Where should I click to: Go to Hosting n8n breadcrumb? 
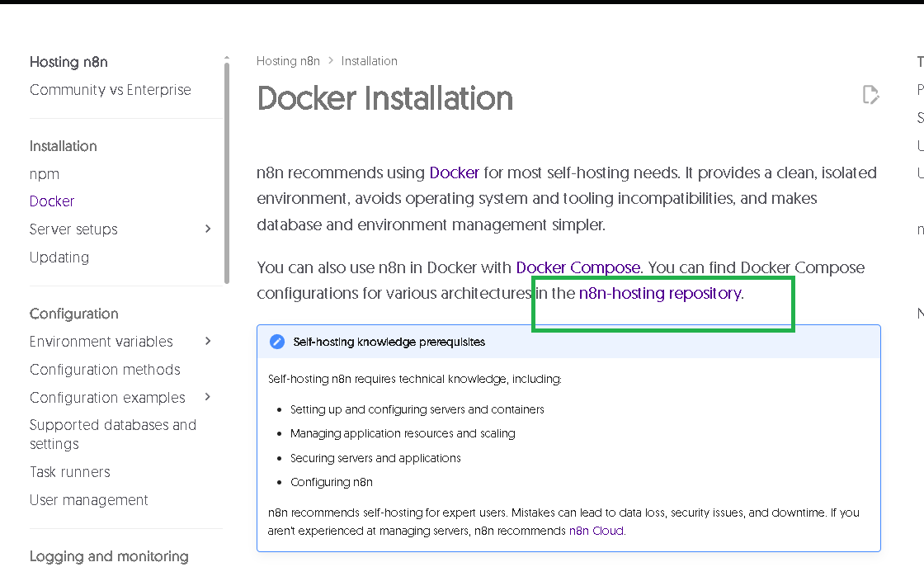click(x=288, y=61)
